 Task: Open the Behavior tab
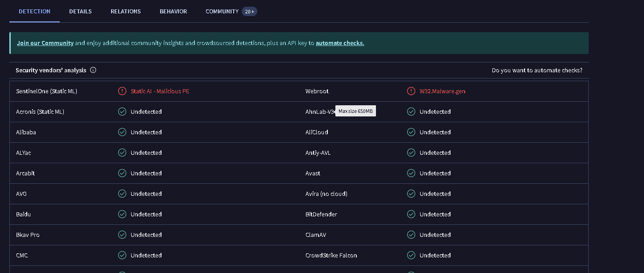(173, 12)
